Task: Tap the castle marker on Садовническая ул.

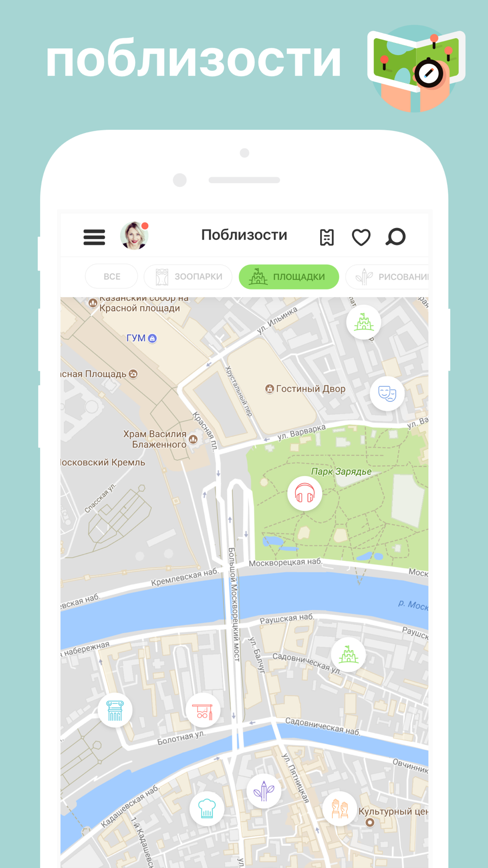Action: point(348,655)
